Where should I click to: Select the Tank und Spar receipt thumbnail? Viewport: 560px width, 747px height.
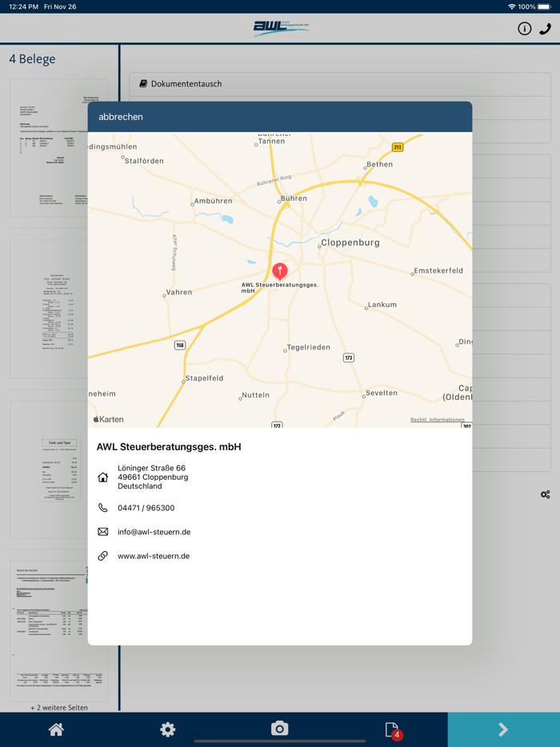coord(59,469)
